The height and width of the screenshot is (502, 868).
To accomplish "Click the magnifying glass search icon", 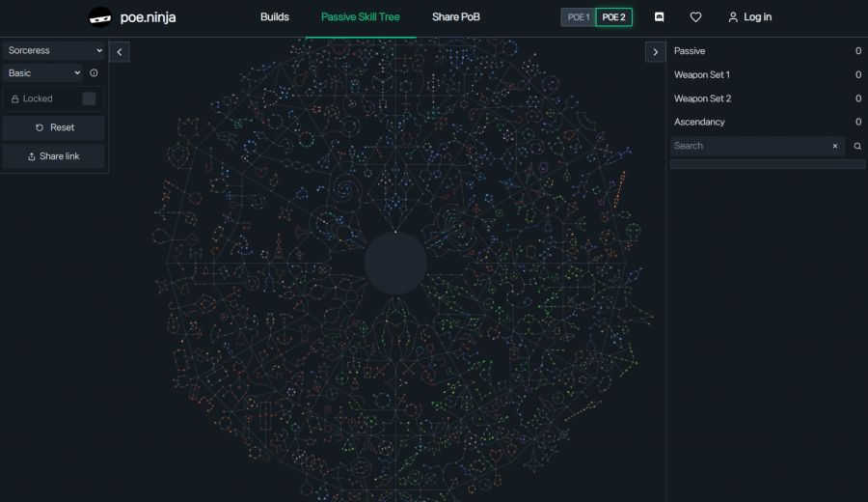I will (857, 147).
